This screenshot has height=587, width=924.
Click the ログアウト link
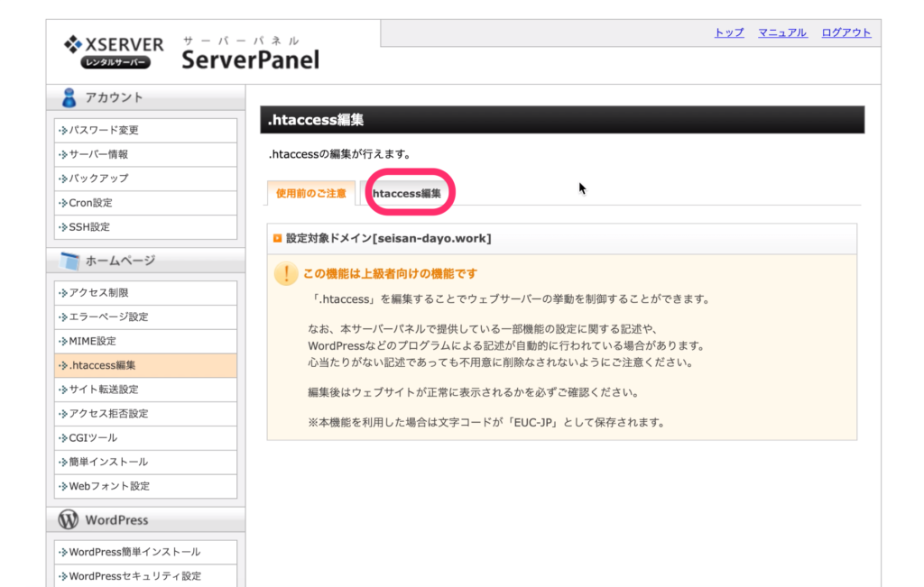pyautogui.click(x=845, y=32)
